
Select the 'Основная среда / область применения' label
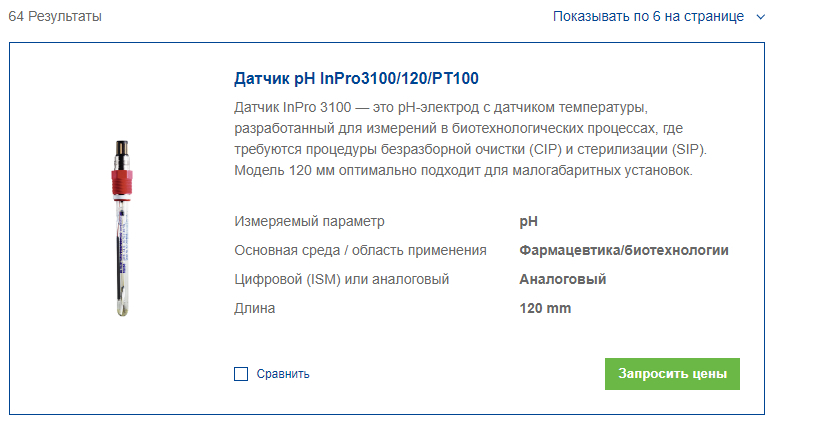(x=360, y=251)
